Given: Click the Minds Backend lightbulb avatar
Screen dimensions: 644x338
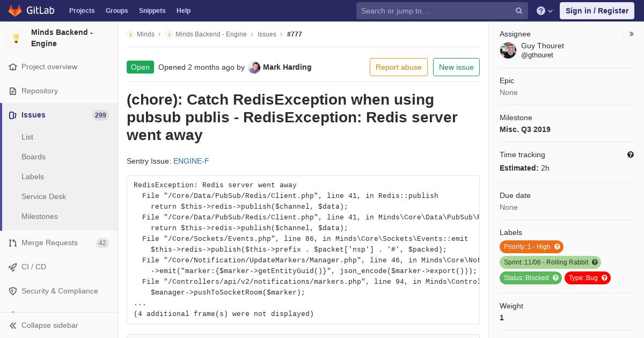Looking at the screenshot, I should coord(16,38).
